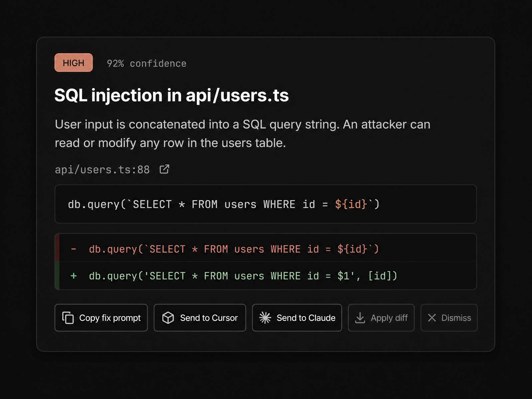Open the external link icon beside api/users.ts:88
The image size is (532, 399).
[x=165, y=169]
